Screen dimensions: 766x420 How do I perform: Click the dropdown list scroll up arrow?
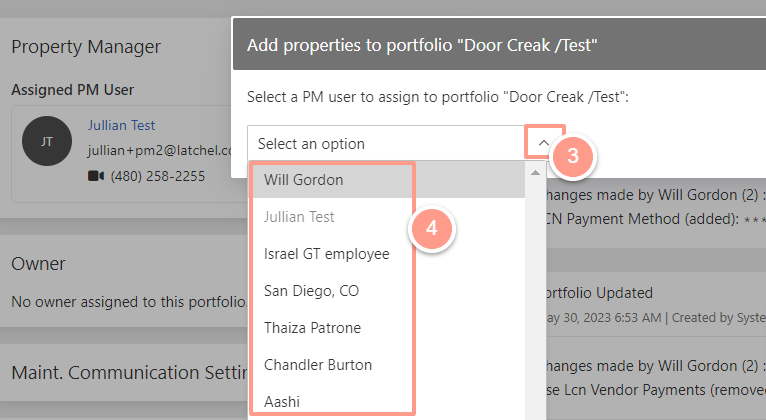click(x=535, y=173)
